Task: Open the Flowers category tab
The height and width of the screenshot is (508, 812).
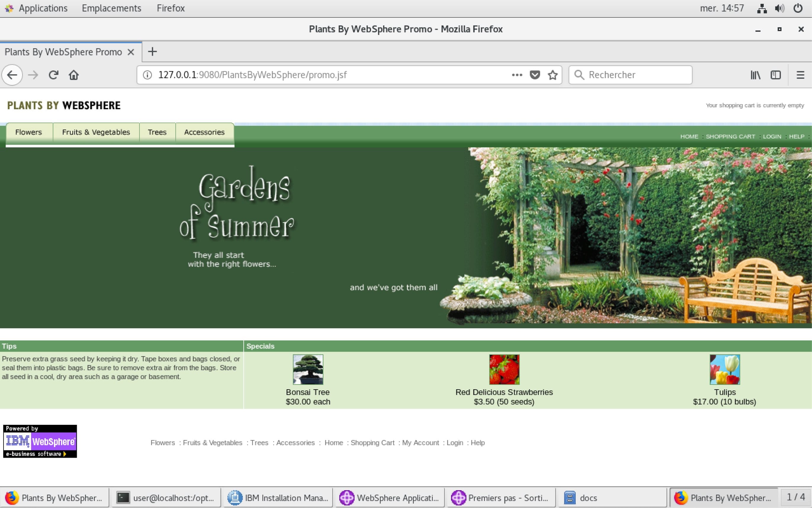Action: point(28,132)
